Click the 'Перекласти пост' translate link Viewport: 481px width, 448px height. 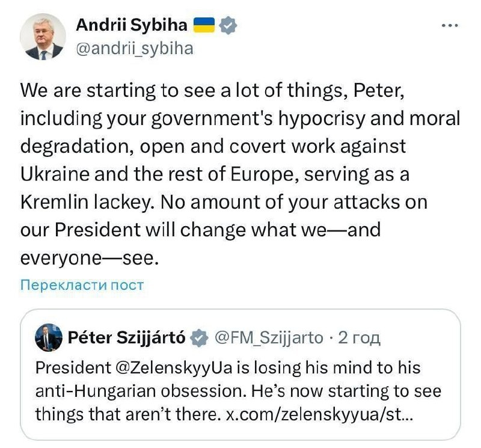point(82,285)
